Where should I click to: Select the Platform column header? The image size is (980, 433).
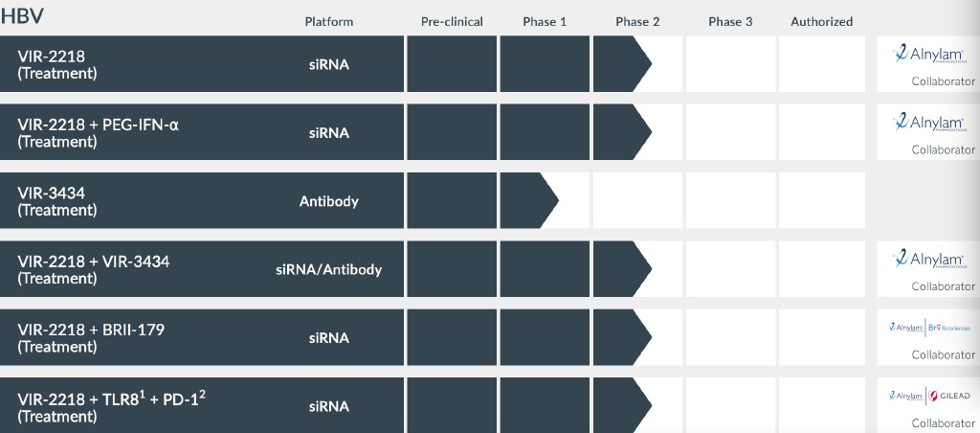click(328, 22)
